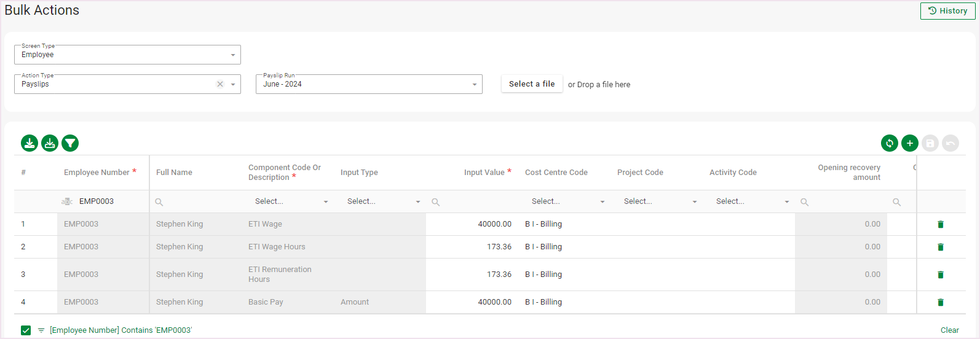980x339 pixels.
Task: Click the Full Name filter search field
Action: click(x=197, y=202)
